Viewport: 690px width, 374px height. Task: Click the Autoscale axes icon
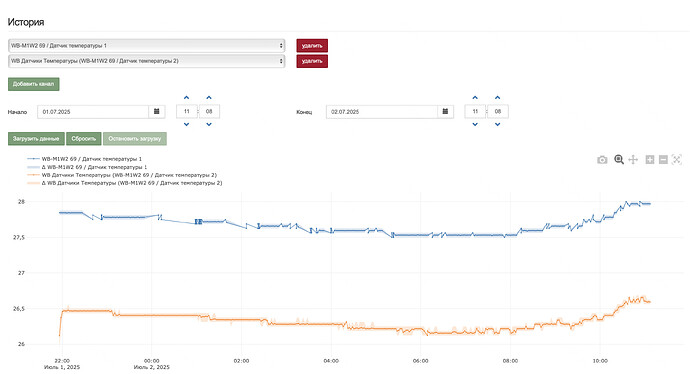click(x=677, y=159)
